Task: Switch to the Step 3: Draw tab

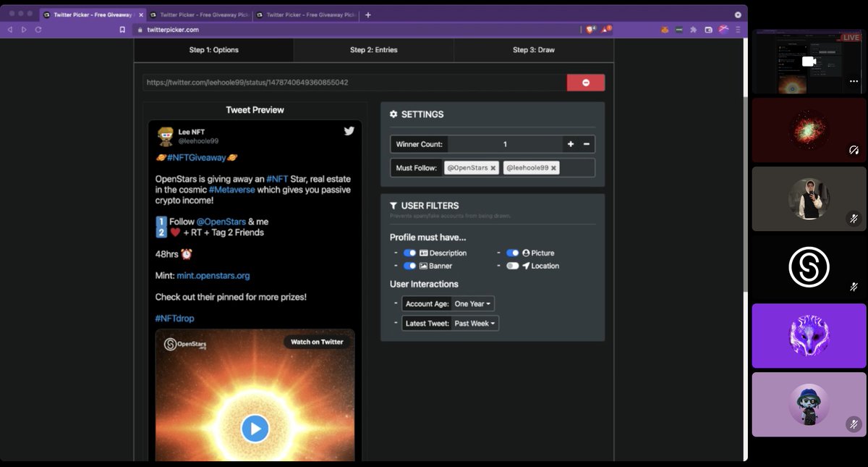Action: point(534,50)
